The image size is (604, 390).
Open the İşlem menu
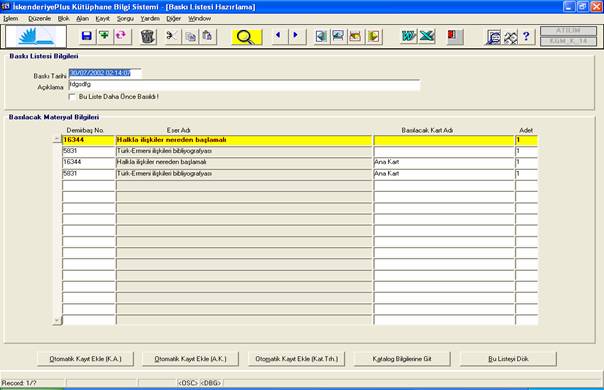point(11,18)
